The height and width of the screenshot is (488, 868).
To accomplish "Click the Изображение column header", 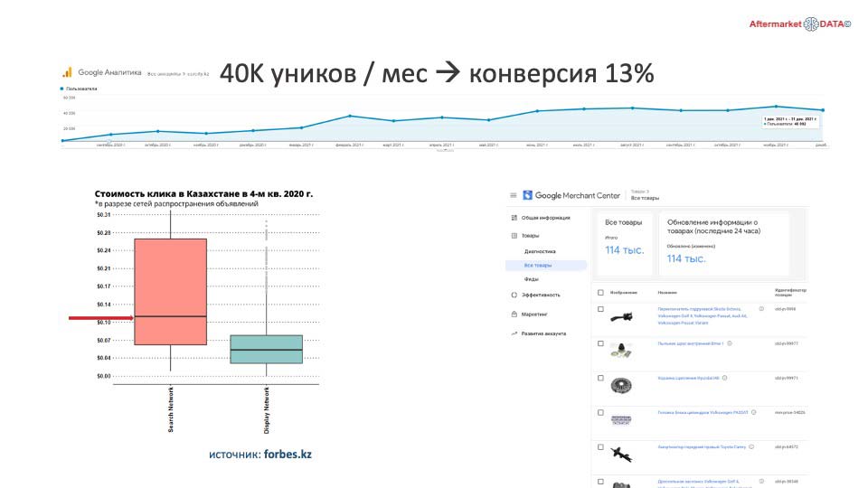I will point(623,292).
